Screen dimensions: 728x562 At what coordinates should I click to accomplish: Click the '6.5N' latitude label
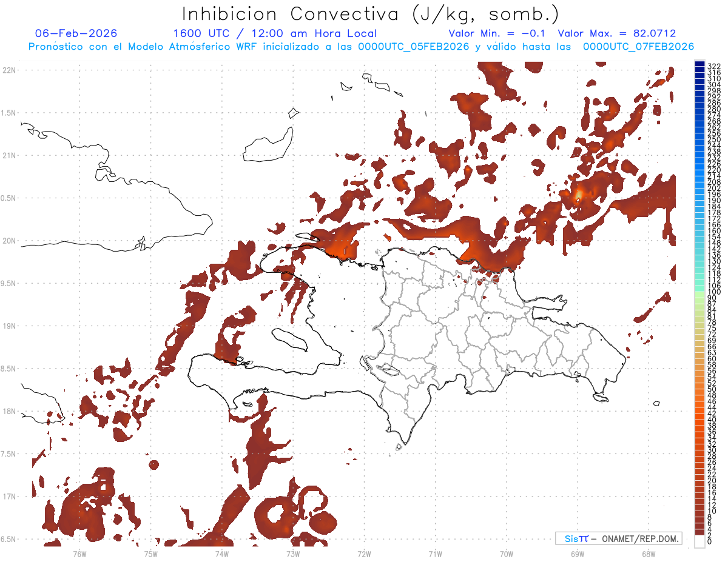pyautogui.click(x=9, y=539)
